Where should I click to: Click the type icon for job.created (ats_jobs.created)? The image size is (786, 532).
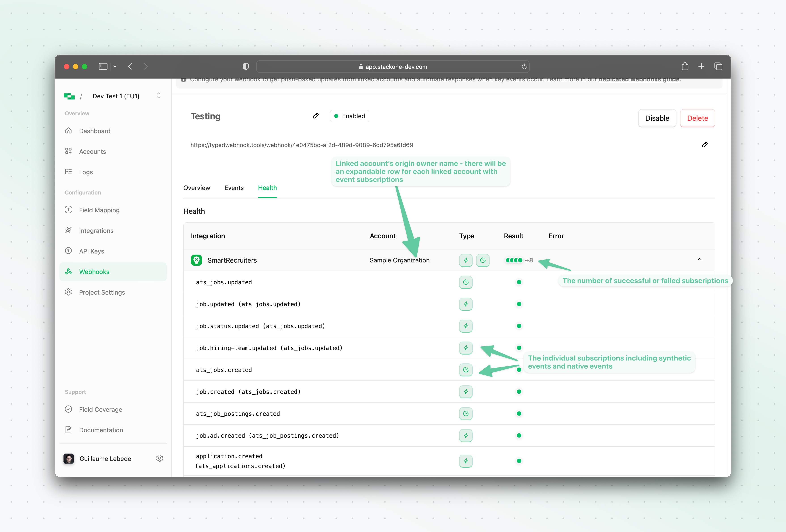coord(466,392)
